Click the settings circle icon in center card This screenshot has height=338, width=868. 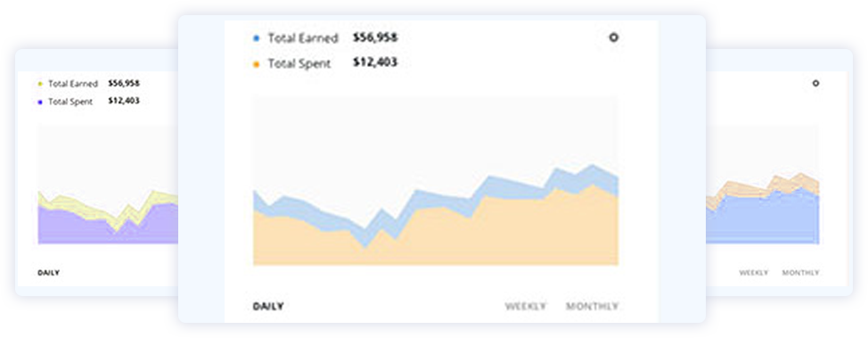(x=613, y=37)
